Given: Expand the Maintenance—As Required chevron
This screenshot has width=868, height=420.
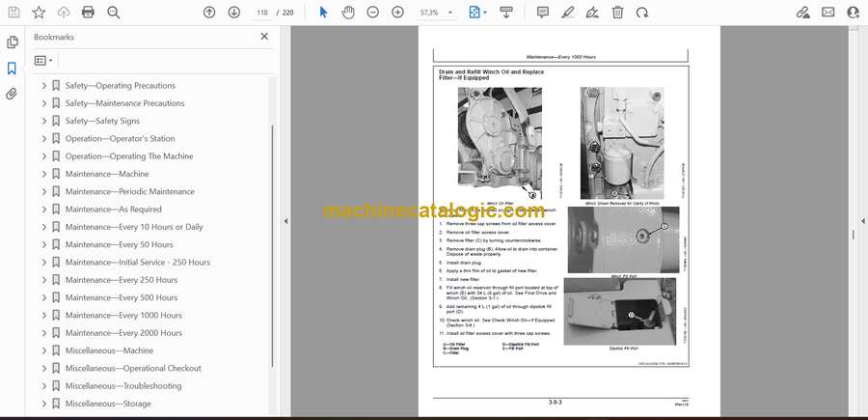Looking at the screenshot, I should point(44,210).
